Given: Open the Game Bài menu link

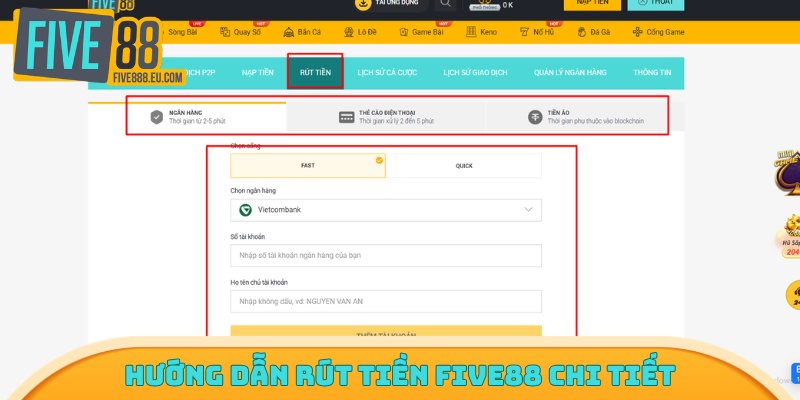Looking at the screenshot, I should point(428,32).
